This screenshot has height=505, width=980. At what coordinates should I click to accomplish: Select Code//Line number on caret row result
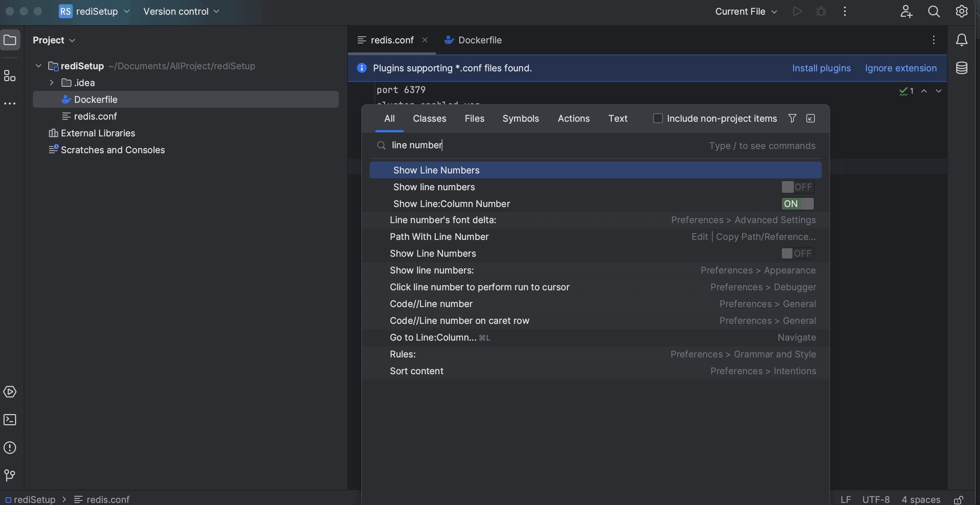(x=595, y=321)
